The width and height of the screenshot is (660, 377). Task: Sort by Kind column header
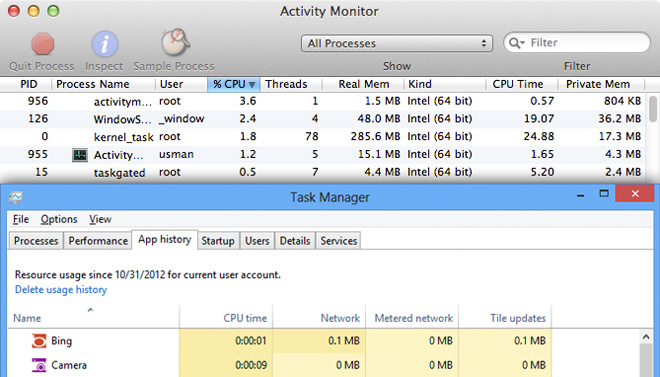click(445, 84)
